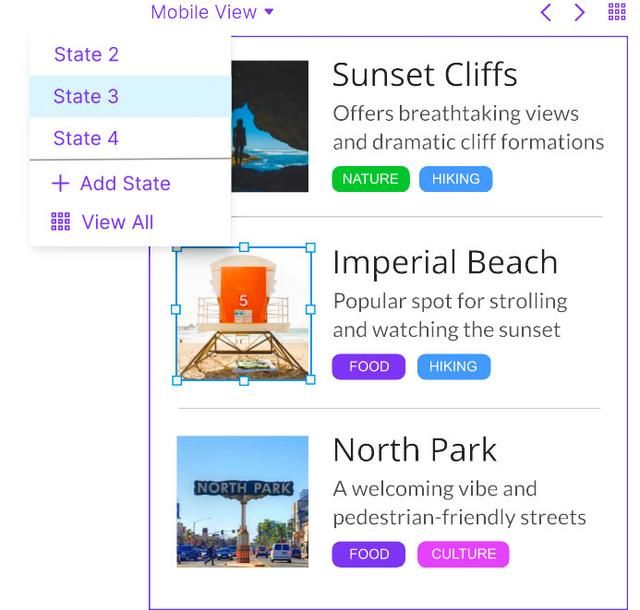Click the grid icon beside View All
Viewport: 640px width, 610px height.
tap(60, 222)
